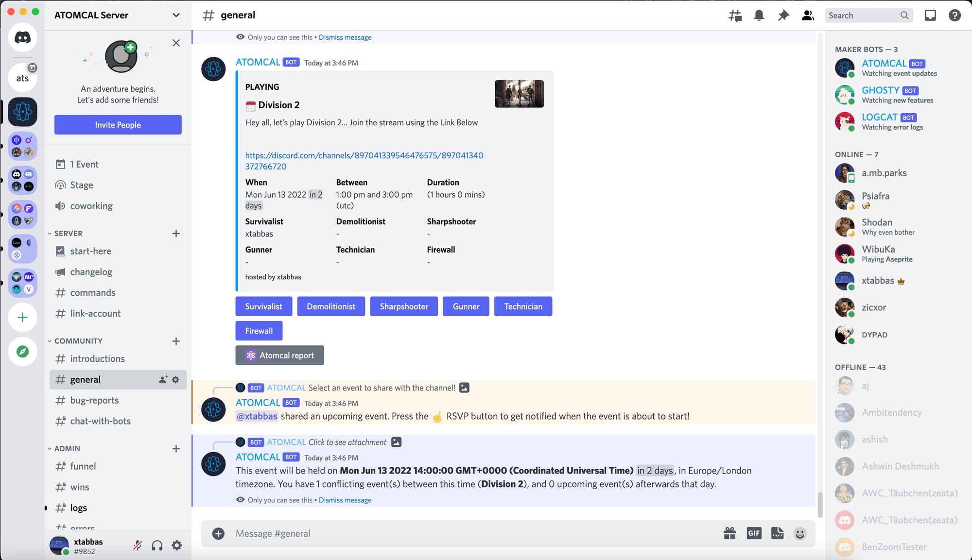972x560 pixels.
Task: Toggle microphone mute in user panel
Action: coord(138,545)
